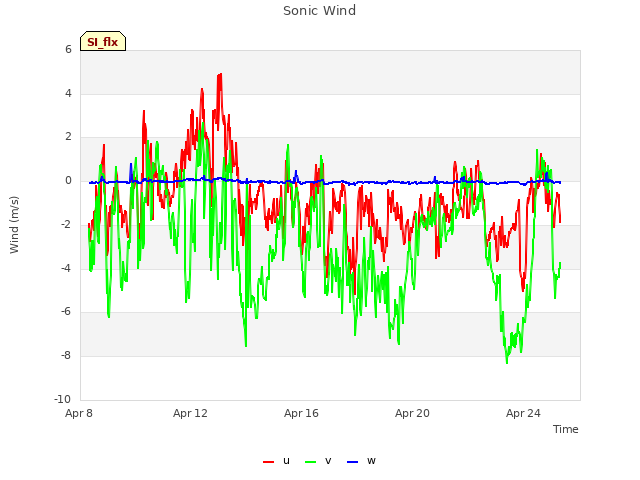Screen dimensions: 640x480
Task: Click the SI_flx label tag
Action: 103,41
